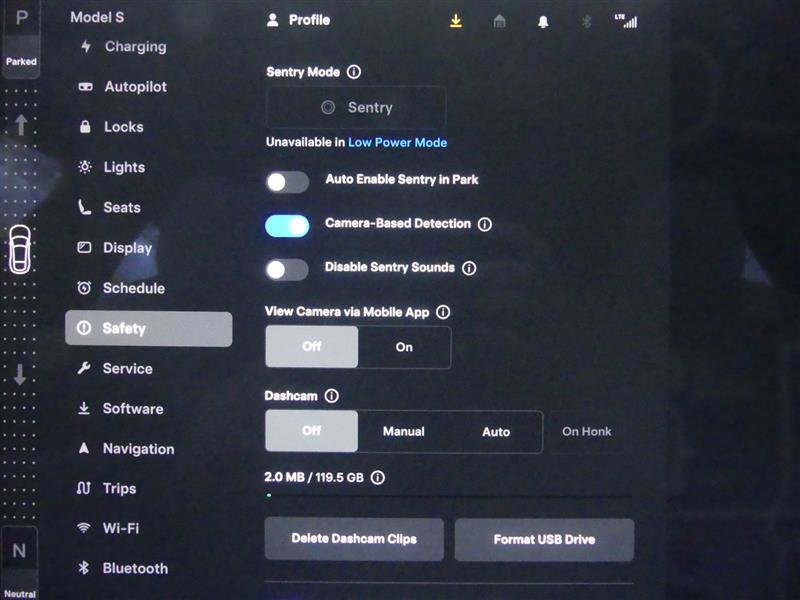
Task: Open the Bluetooth settings section
Action: (135, 568)
